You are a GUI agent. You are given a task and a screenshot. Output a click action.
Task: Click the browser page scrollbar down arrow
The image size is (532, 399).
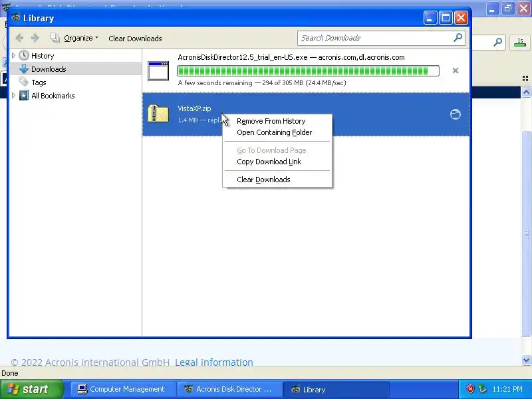[526, 360]
